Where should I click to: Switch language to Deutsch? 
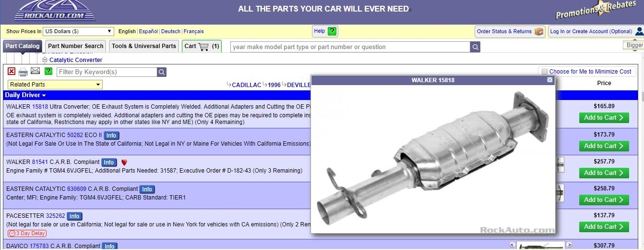click(171, 31)
